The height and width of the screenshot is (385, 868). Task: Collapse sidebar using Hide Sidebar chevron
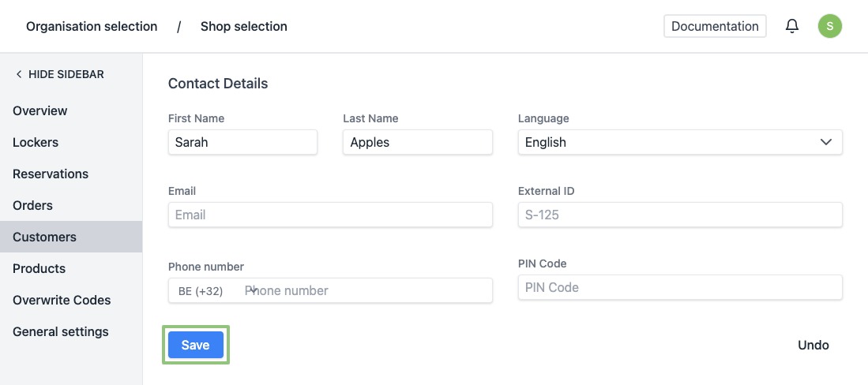point(19,74)
